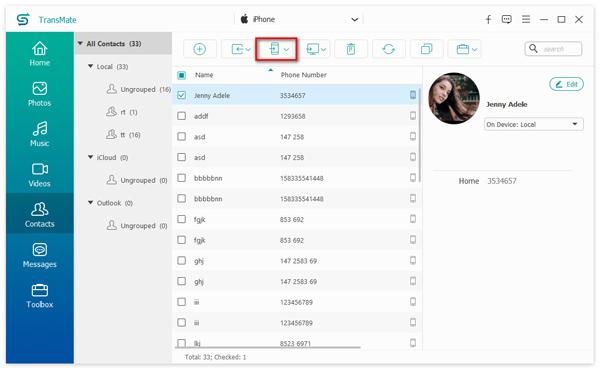Click the Edit button
The width and height of the screenshot is (600, 370).
(x=566, y=84)
